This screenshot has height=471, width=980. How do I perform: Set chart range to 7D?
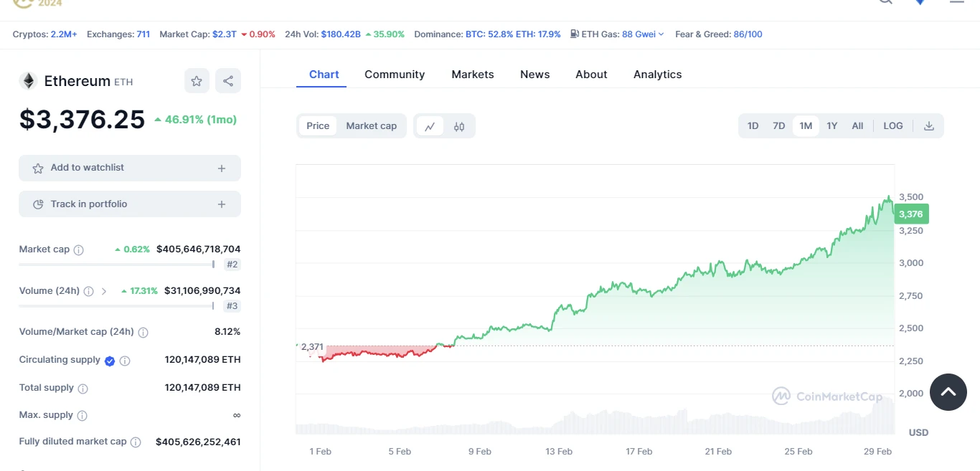tap(778, 126)
